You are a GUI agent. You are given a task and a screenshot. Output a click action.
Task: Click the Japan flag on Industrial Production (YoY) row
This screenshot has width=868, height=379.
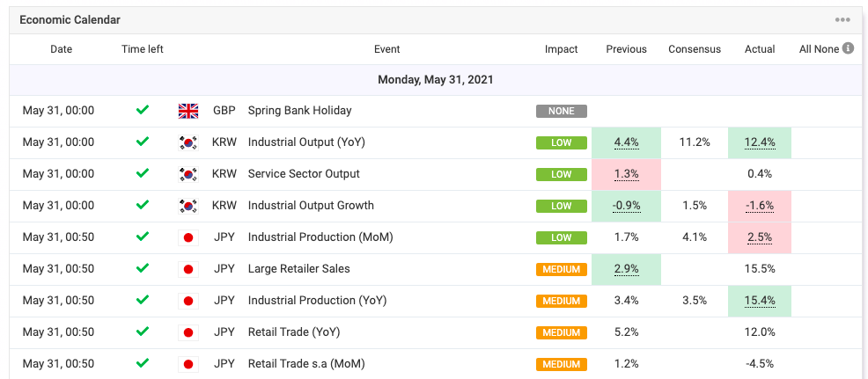pos(188,301)
